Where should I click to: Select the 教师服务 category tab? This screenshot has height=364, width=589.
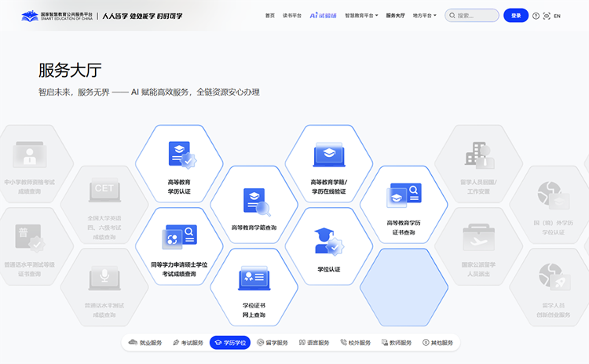pyautogui.click(x=395, y=343)
